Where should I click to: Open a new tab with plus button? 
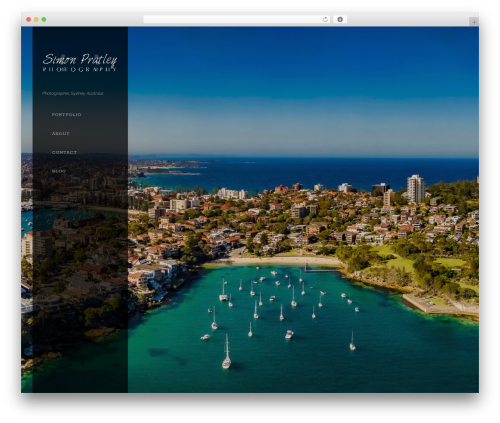tap(474, 22)
